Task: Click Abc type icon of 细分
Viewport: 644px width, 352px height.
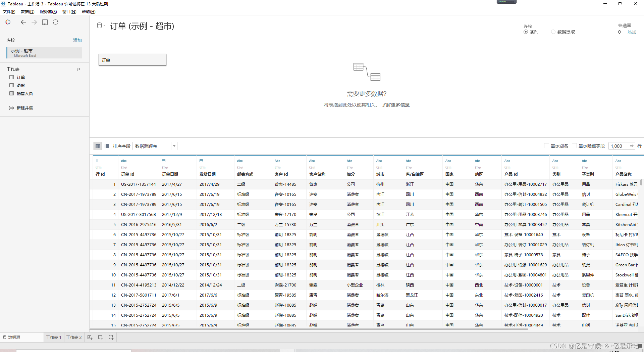Action: [350, 161]
